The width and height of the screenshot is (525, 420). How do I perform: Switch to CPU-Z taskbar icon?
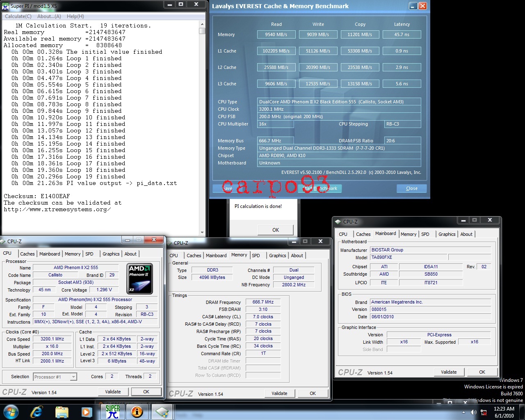[x=162, y=411]
